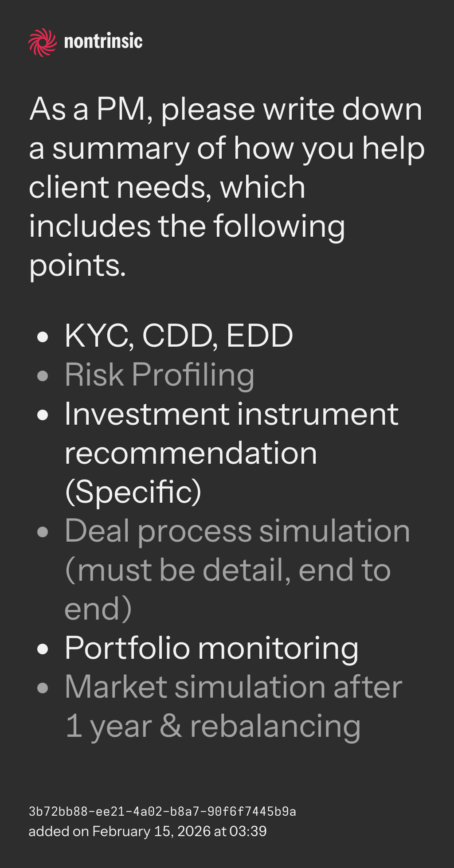Image resolution: width=454 pixels, height=868 pixels.
Task: Click bullet dot beside 'Market simulation'
Action: point(43,688)
